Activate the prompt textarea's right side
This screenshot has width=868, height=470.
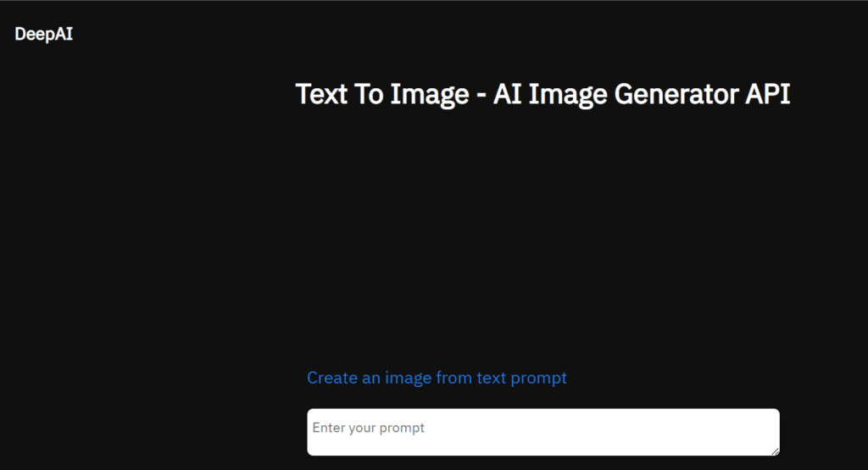tap(720, 433)
